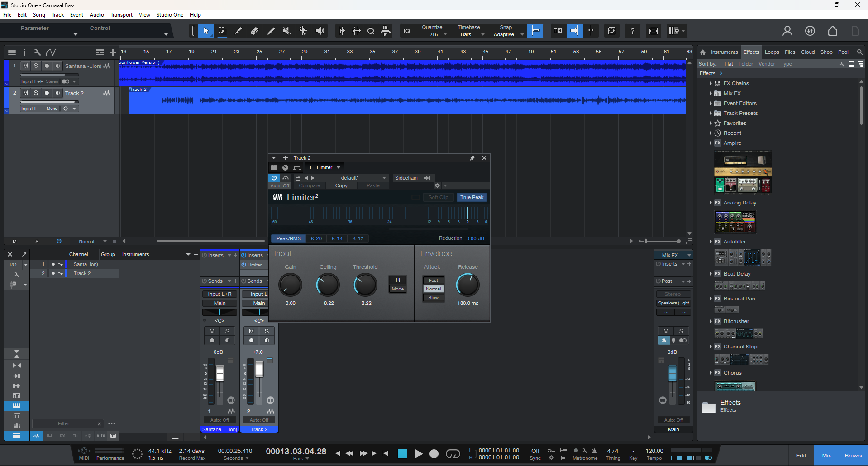Click the Record transport button

tap(434, 454)
